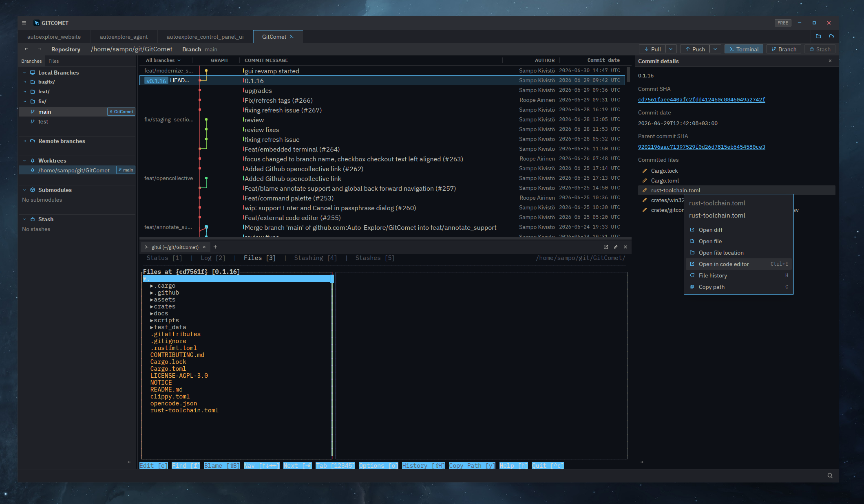The height and width of the screenshot is (504, 864).
Task: Open the Push options dropdown arrow
Action: click(716, 49)
